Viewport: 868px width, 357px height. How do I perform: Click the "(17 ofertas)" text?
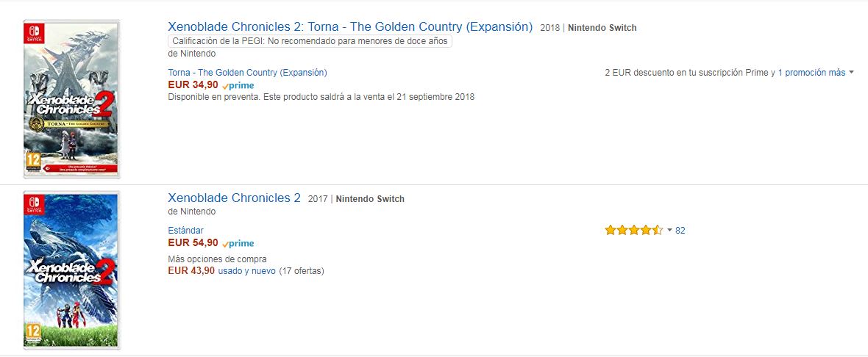click(x=302, y=271)
